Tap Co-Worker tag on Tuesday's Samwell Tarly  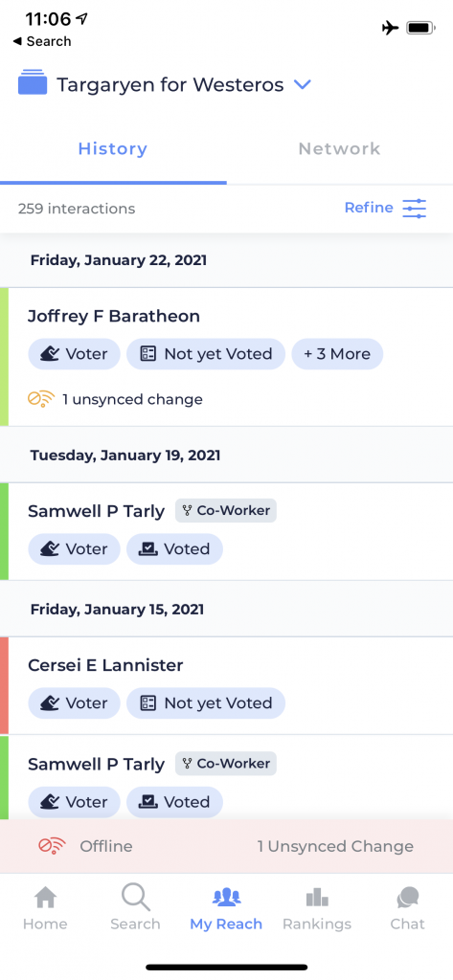(226, 511)
